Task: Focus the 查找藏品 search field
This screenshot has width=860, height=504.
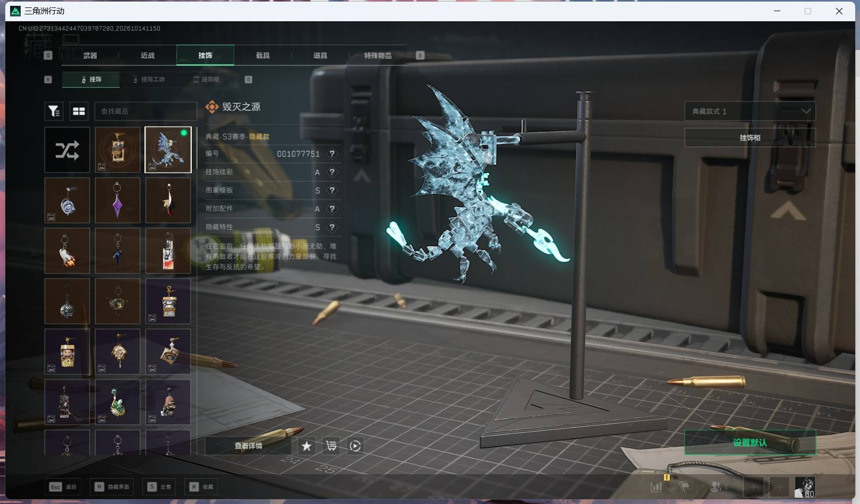Action: tap(146, 111)
